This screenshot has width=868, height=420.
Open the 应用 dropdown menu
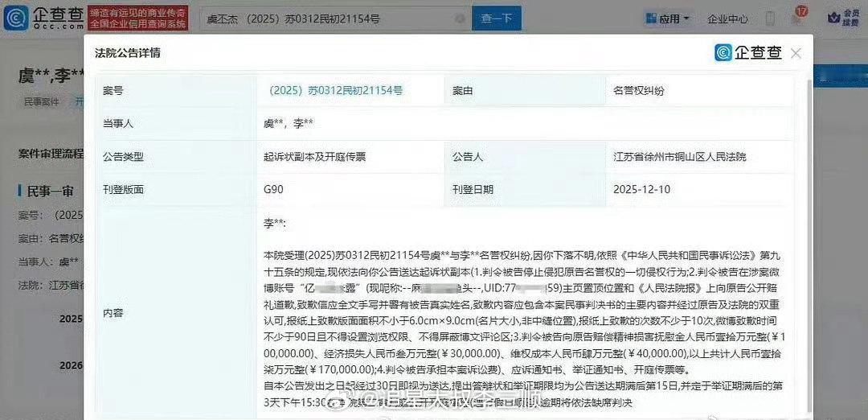pyautogui.click(x=667, y=19)
